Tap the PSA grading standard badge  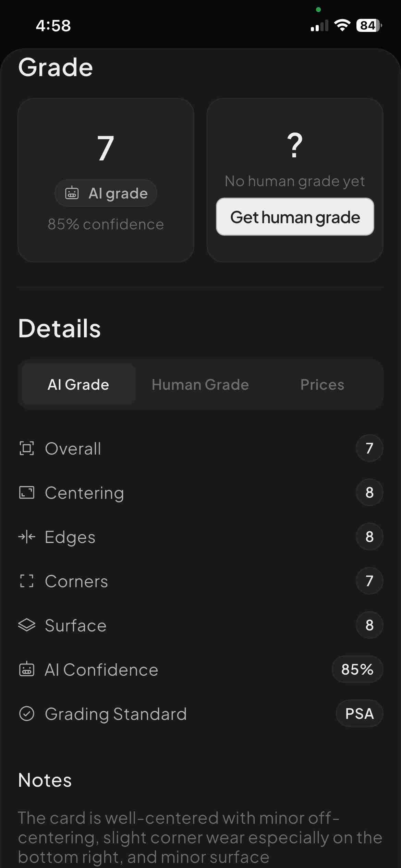(359, 714)
